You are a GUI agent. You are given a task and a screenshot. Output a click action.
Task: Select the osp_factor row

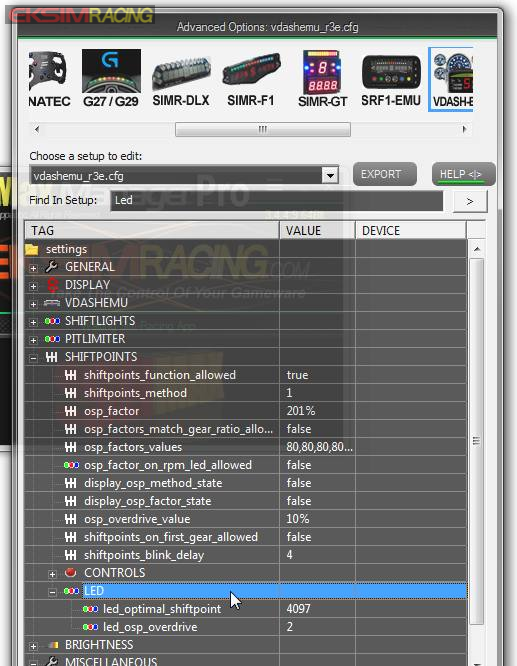[x=246, y=411]
